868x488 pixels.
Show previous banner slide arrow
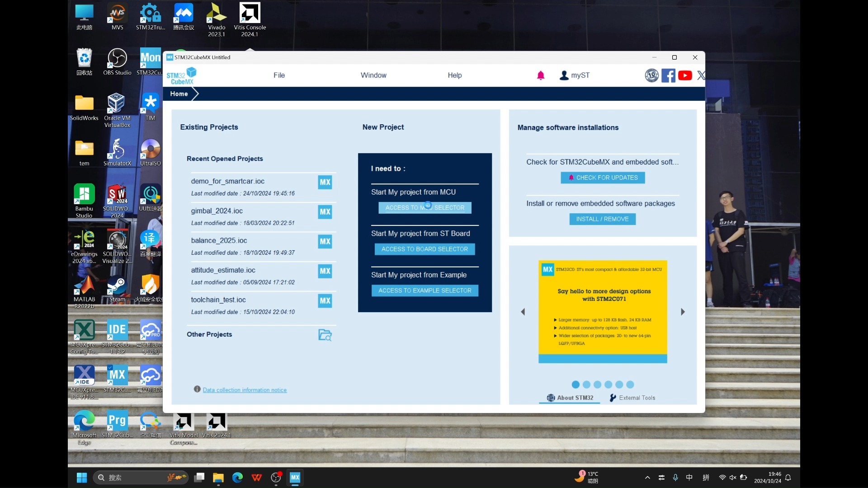pyautogui.click(x=523, y=312)
